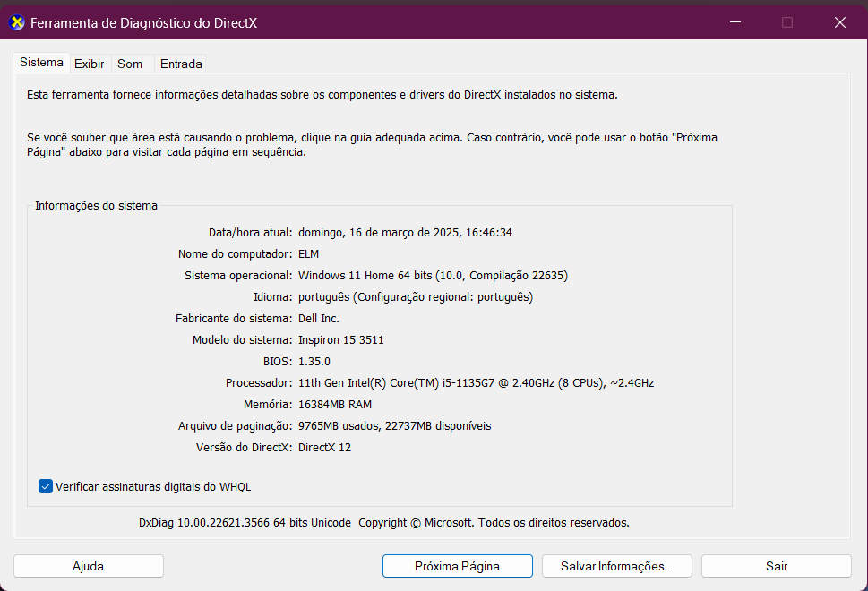
Task: Click the 'DxDiag 10.00.22621.3566' version text
Action: 204,523
